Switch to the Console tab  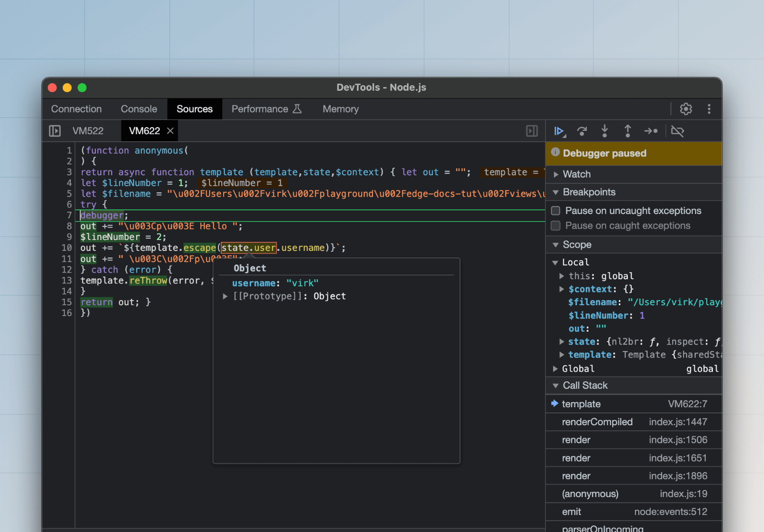coord(139,109)
